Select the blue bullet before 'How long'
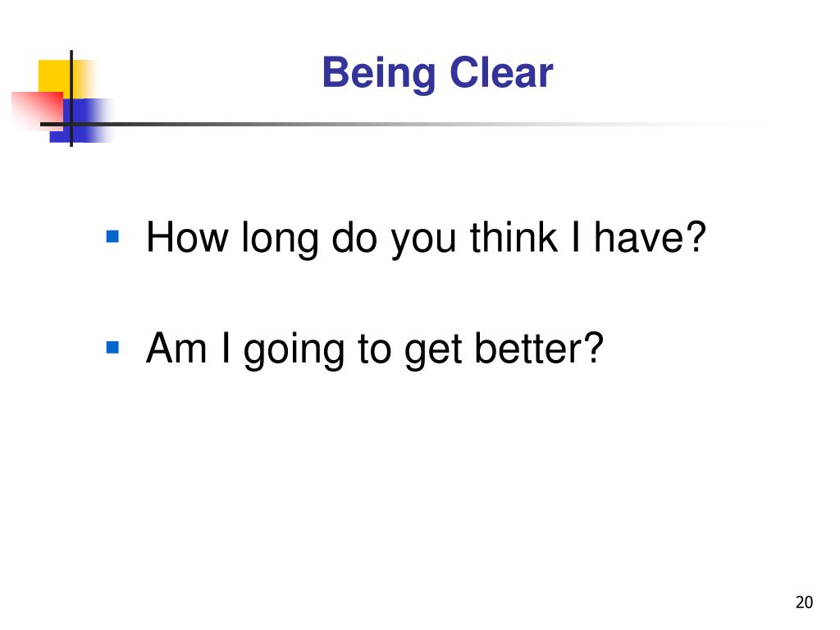 pyautogui.click(x=112, y=236)
